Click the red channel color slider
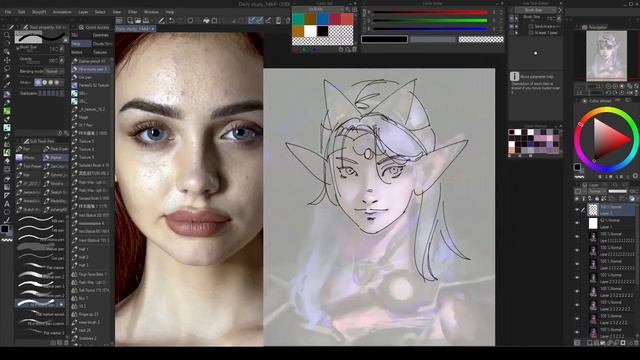 [x=430, y=12]
